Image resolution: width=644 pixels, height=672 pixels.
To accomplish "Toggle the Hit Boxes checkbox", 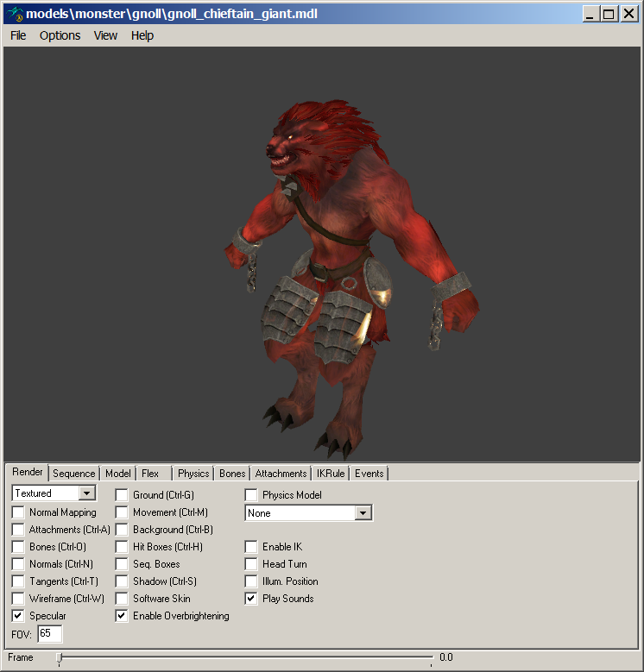I will coord(122,547).
